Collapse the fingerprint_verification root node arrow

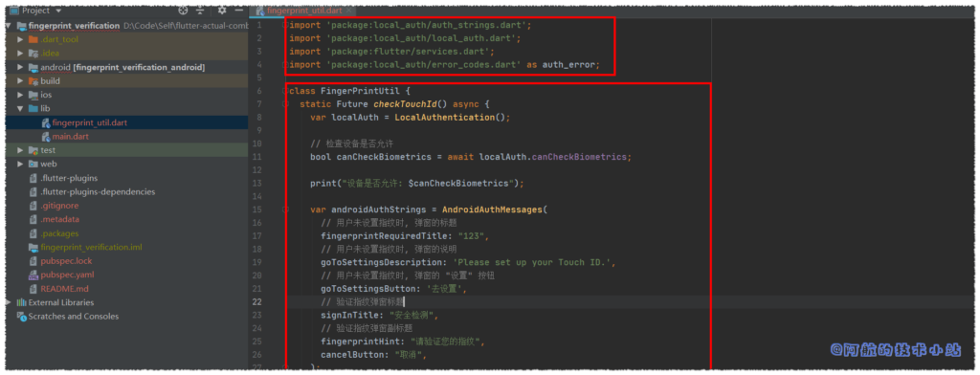pyautogui.click(x=8, y=26)
